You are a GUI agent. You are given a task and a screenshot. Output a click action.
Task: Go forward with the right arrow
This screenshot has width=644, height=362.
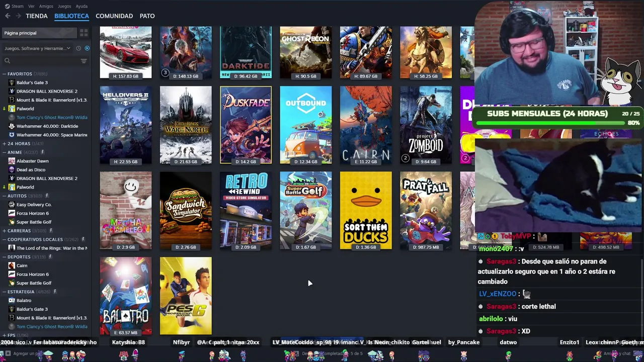pos(18,16)
